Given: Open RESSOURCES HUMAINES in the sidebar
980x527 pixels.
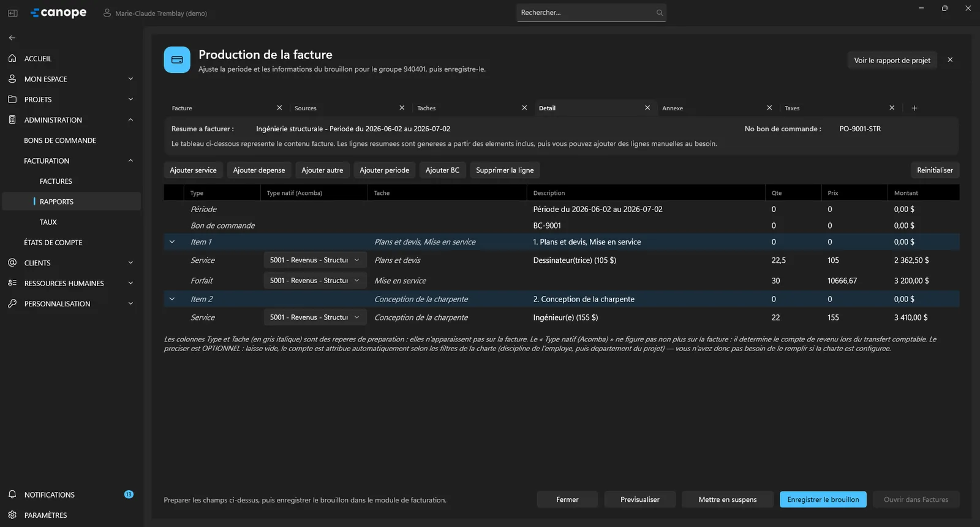Looking at the screenshot, I should tap(72, 283).
